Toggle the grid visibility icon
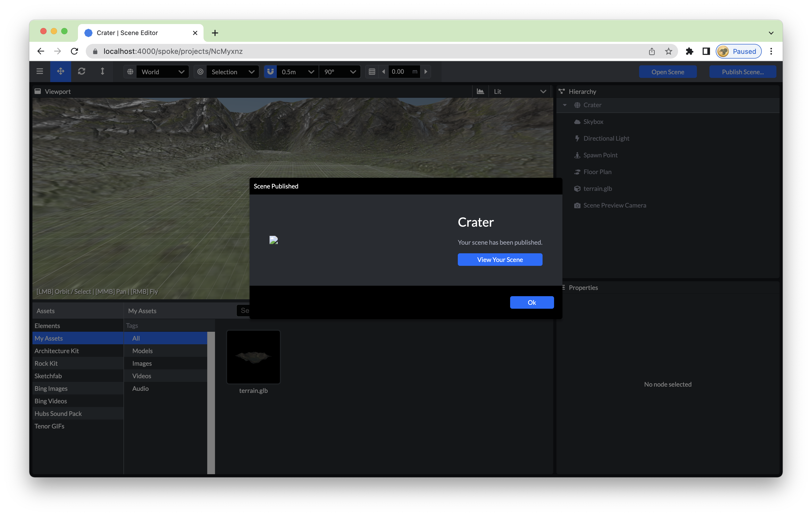Image resolution: width=812 pixels, height=516 pixels. (372, 72)
